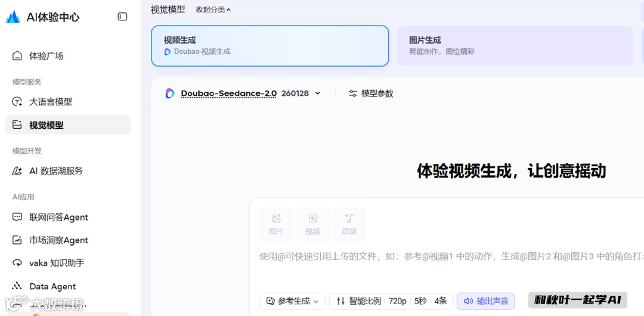The width and height of the screenshot is (644, 316).
Task: Upload a video with the 视频 button
Action: click(x=312, y=224)
